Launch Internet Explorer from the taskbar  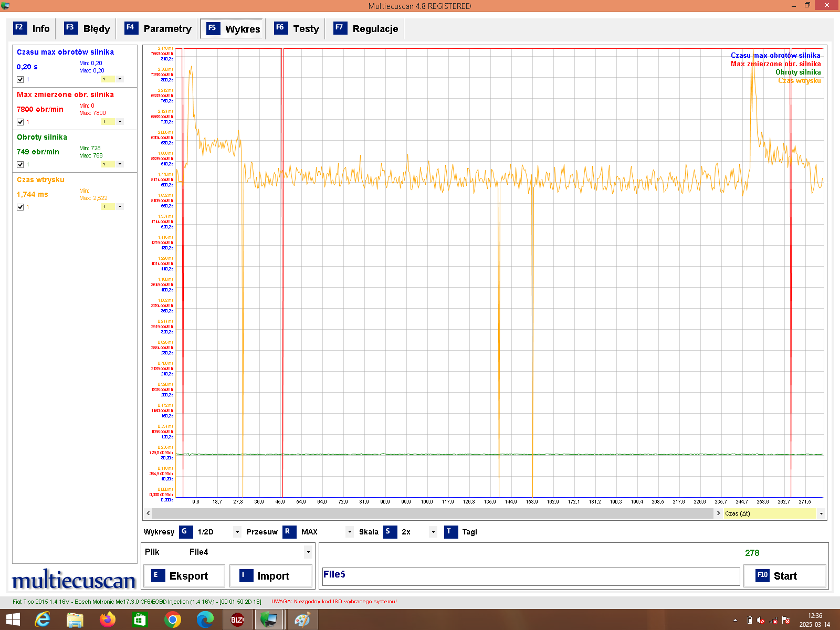(x=42, y=619)
